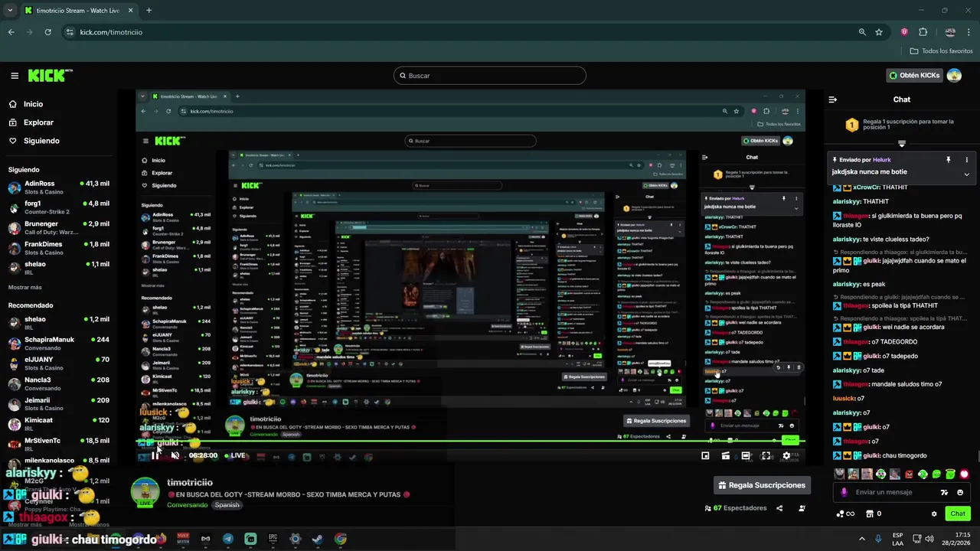Share the stream icon
The image size is (980, 551).
[x=779, y=508]
